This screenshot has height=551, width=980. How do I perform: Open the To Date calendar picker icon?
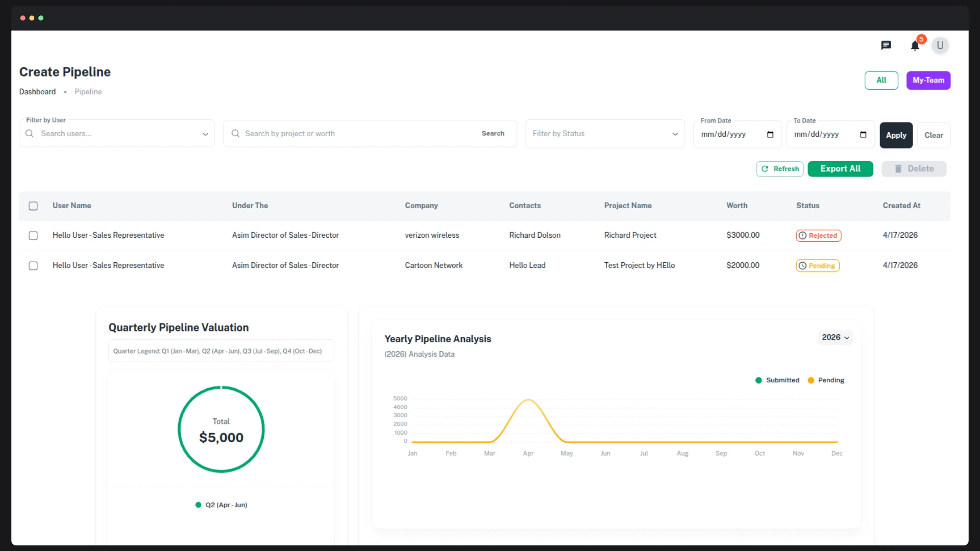pos(863,135)
